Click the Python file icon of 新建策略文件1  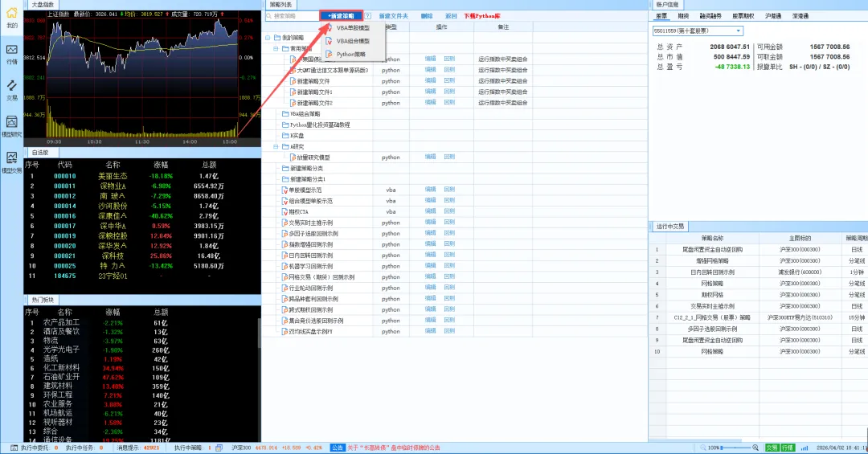point(293,92)
